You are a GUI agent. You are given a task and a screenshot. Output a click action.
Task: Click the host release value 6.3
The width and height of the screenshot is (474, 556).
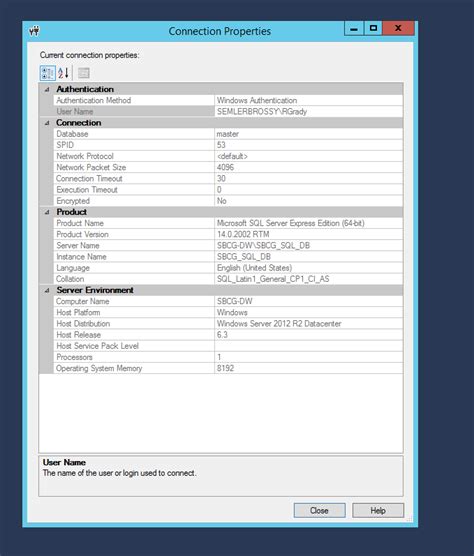tap(222, 335)
